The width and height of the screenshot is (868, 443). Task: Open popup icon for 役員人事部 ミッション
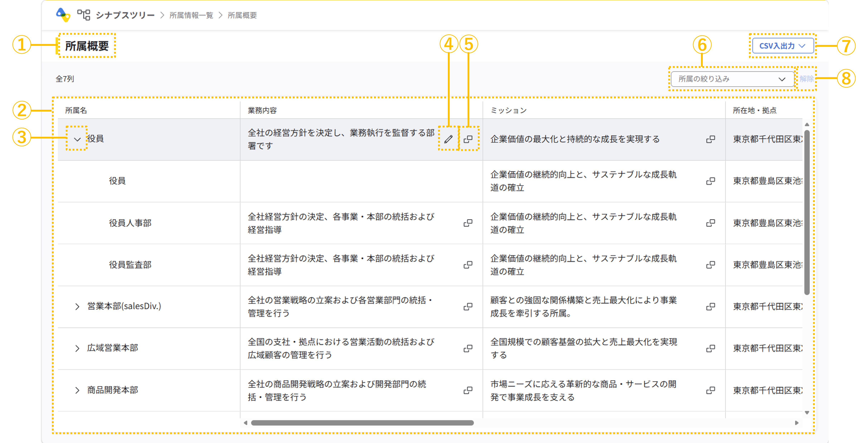click(711, 223)
